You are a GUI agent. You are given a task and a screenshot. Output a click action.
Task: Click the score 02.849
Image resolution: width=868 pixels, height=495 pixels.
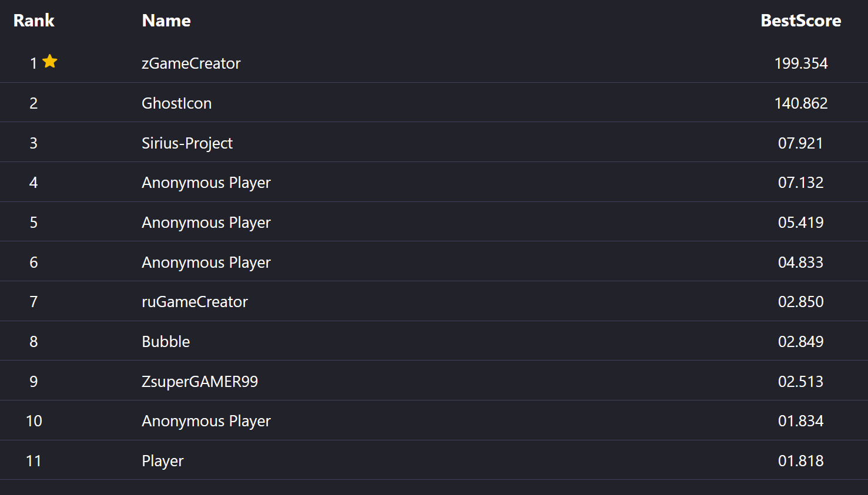800,342
